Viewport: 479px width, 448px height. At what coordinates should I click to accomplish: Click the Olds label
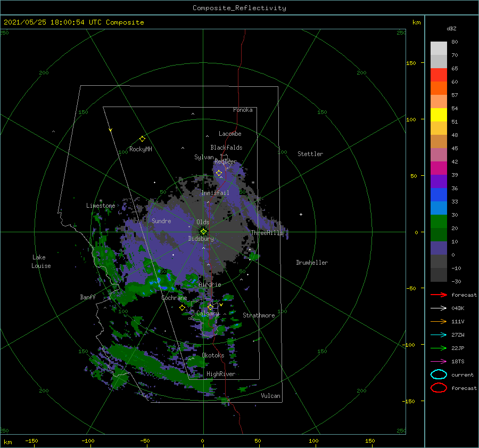click(x=203, y=222)
